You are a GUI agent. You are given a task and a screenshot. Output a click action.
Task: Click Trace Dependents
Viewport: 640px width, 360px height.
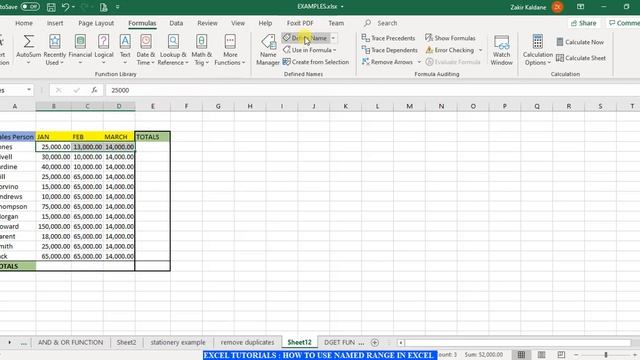click(390, 50)
